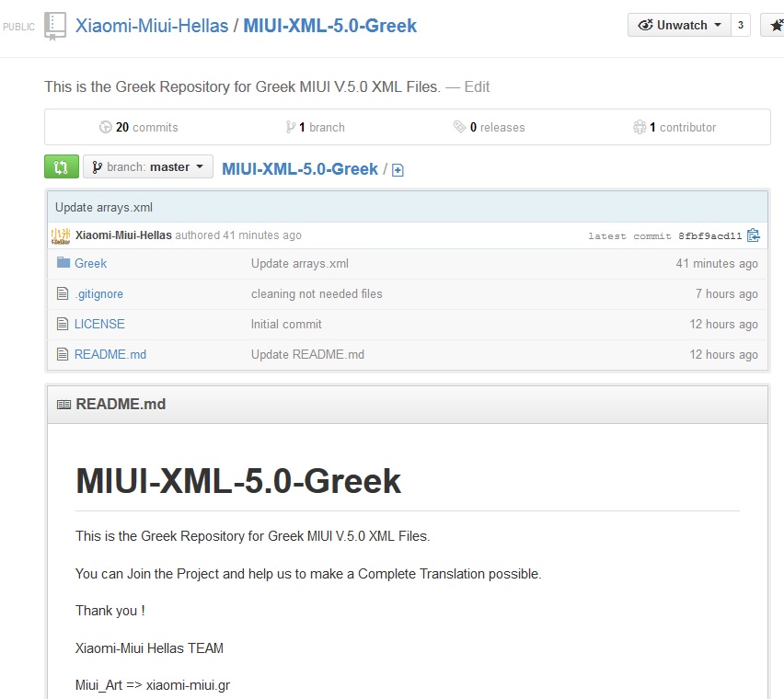Edit the repository description
The width and height of the screenshot is (784, 699).
click(x=477, y=86)
